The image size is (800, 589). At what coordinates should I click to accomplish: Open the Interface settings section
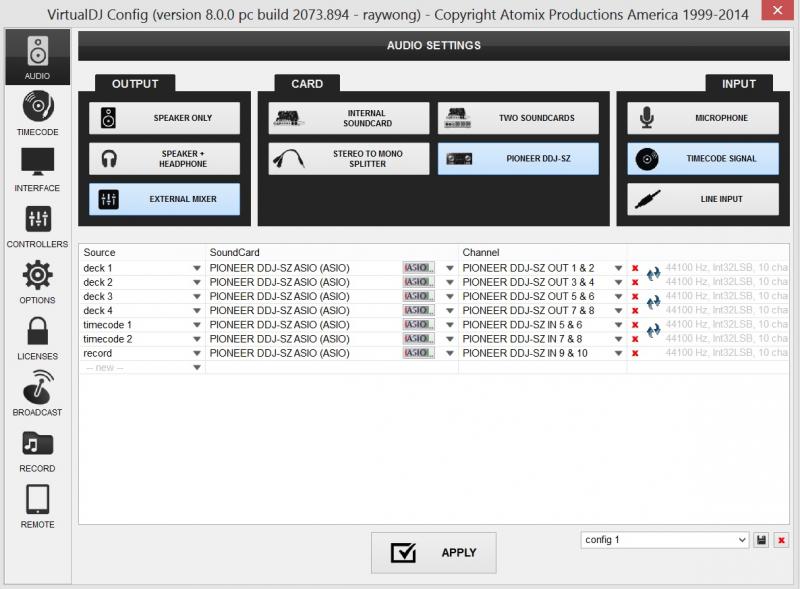pyautogui.click(x=37, y=169)
